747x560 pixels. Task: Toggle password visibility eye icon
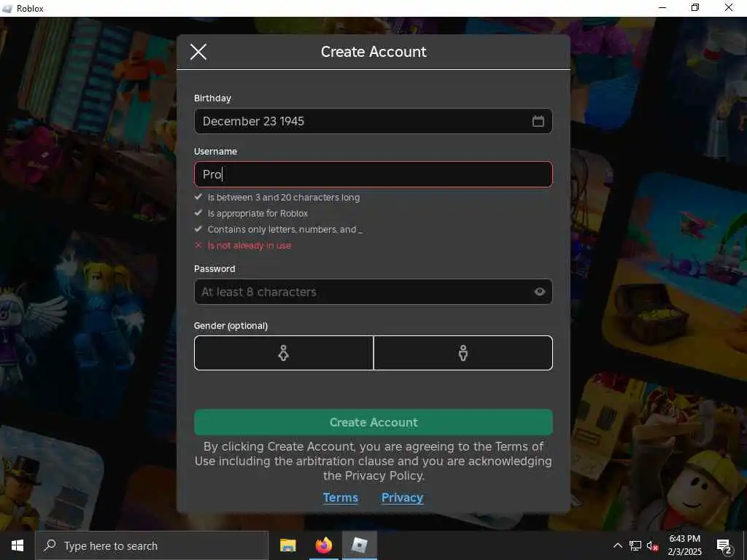click(x=539, y=292)
